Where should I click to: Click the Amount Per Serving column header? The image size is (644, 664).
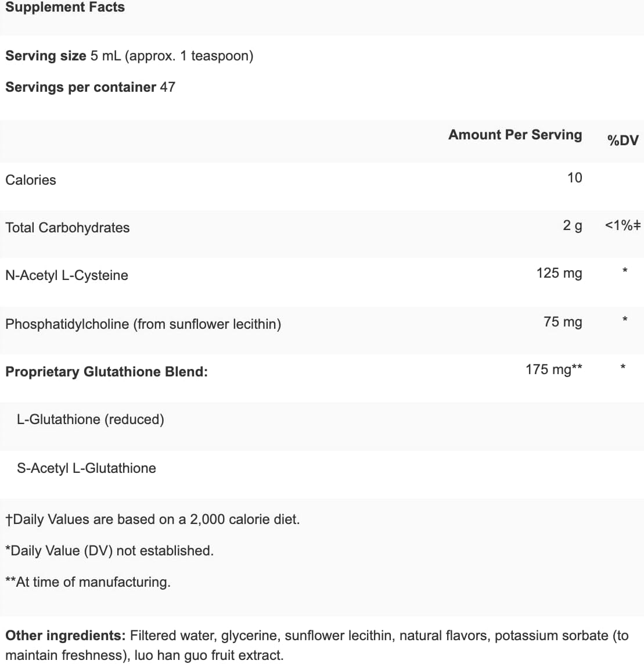(515, 135)
